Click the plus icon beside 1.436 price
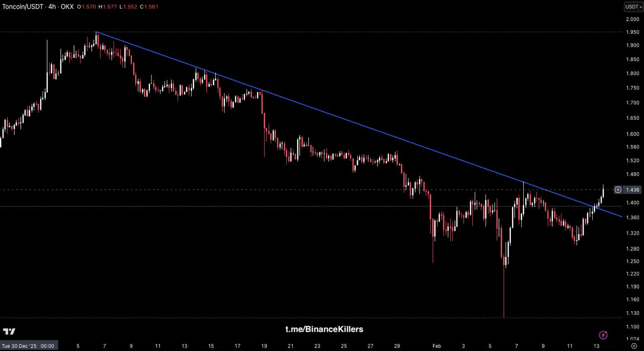 (x=618, y=190)
